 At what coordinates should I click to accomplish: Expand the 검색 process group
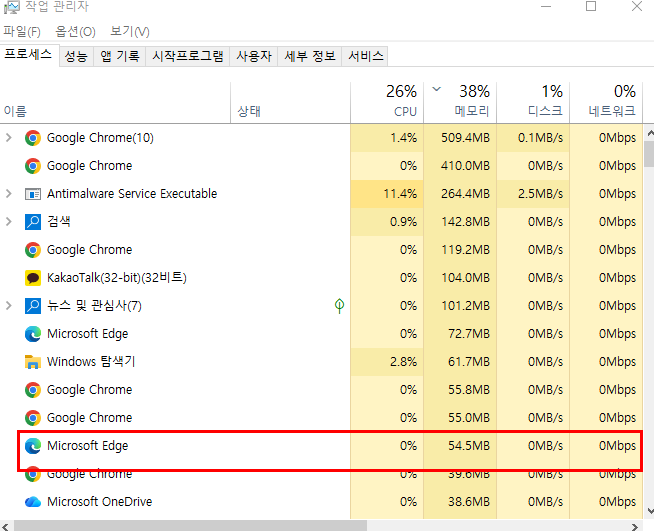[x=8, y=221]
